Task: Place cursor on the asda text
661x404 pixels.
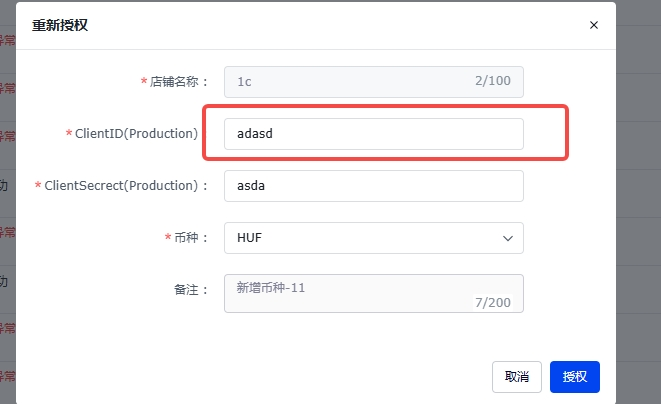Action: [x=250, y=186]
